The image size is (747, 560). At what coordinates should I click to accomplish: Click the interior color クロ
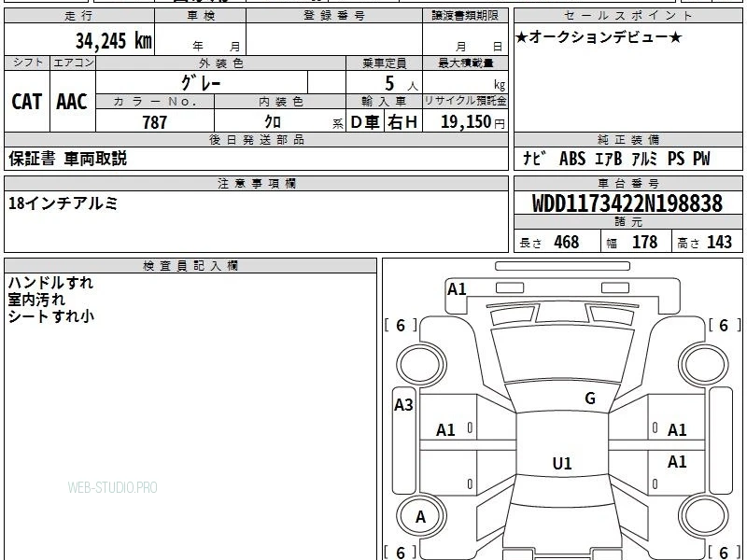point(273,121)
